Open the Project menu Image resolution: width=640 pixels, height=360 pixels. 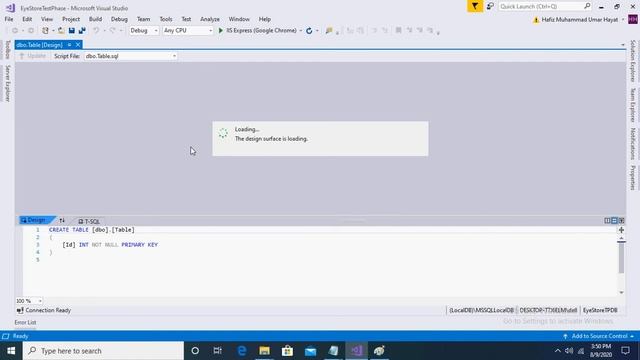71,19
